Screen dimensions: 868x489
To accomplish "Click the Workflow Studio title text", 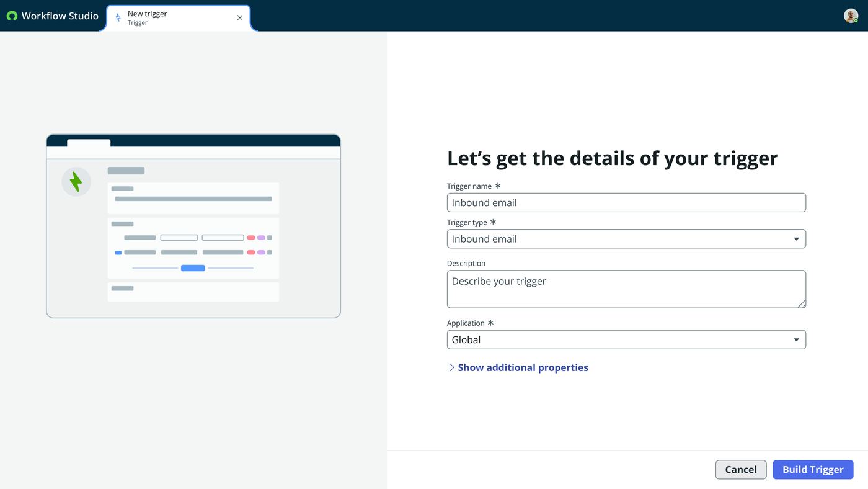I will (60, 16).
